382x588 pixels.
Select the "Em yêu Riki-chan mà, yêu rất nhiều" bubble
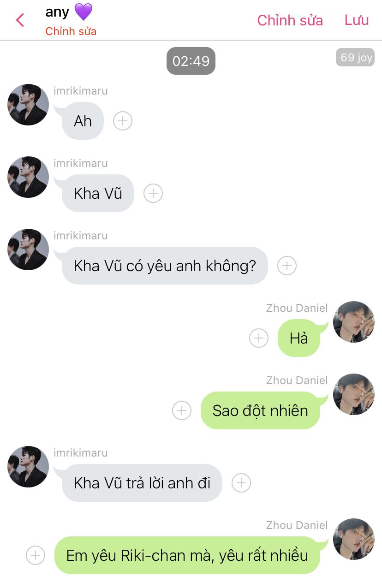coord(187,555)
